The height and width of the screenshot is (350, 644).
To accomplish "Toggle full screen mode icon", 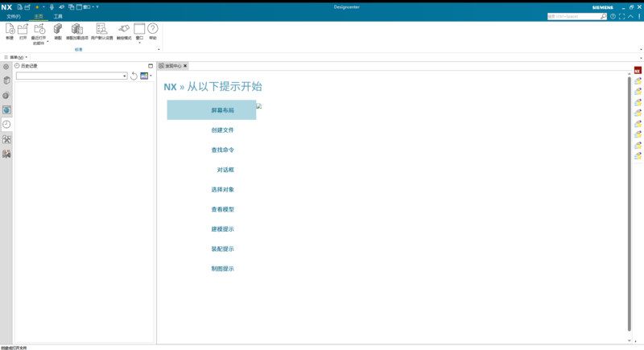I will (621, 16).
